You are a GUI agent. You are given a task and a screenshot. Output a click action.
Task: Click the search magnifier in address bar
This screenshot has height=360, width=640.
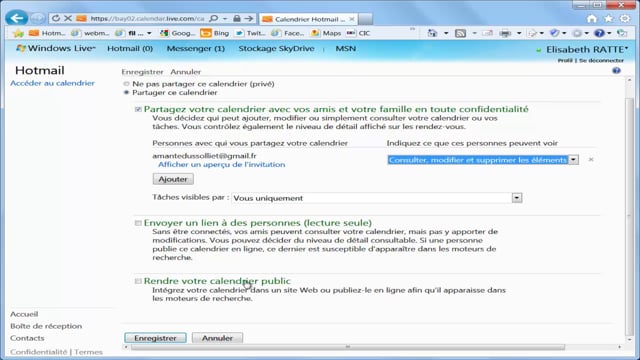coord(213,18)
